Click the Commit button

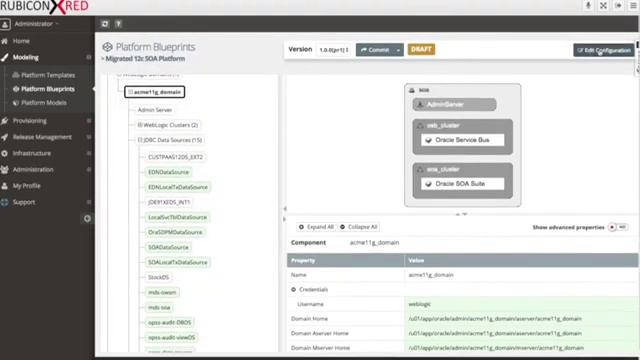[x=375, y=50]
